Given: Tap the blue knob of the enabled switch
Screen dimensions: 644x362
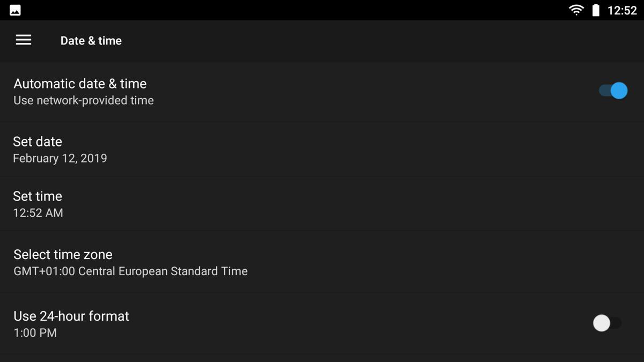Looking at the screenshot, I should pos(619,91).
